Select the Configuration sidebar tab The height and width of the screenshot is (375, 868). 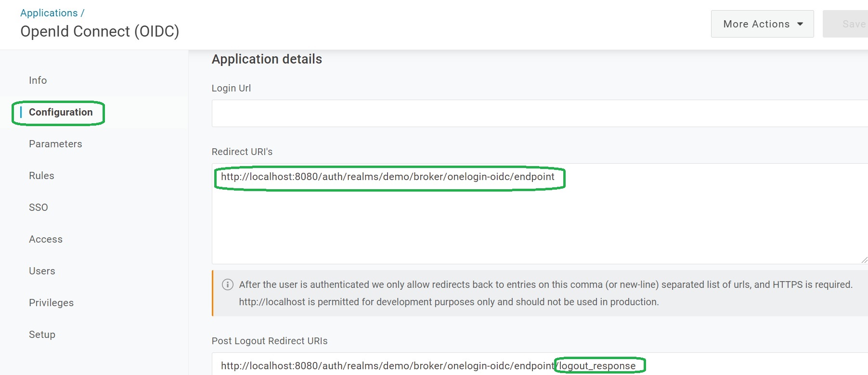point(61,112)
